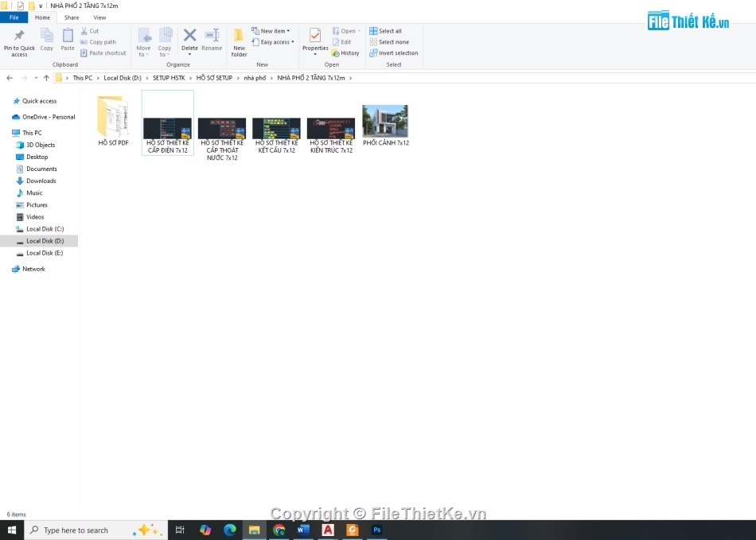756x540 pixels.
Task: Choose Select all in ribbon
Action: pos(386,31)
